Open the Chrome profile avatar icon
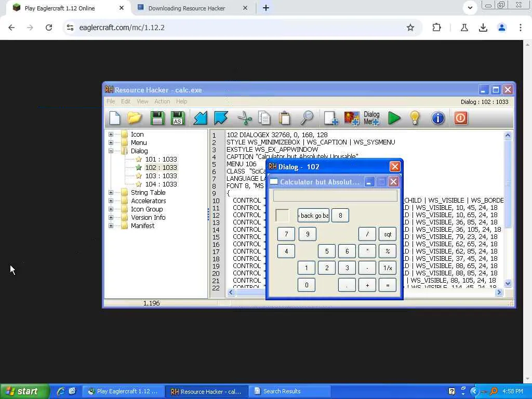The image size is (532, 399). click(502, 28)
